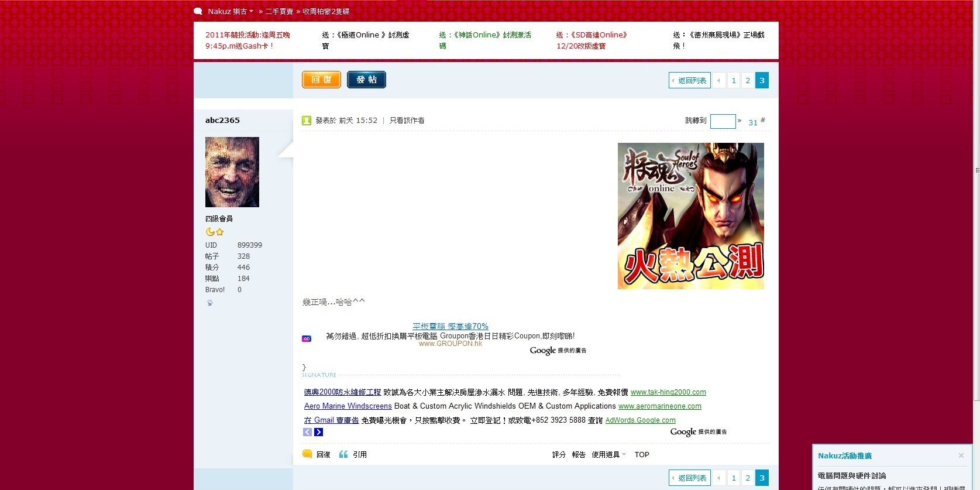Open www.tak-hing2000.com link
Viewport: 980px width, 490px height.
pos(668,392)
